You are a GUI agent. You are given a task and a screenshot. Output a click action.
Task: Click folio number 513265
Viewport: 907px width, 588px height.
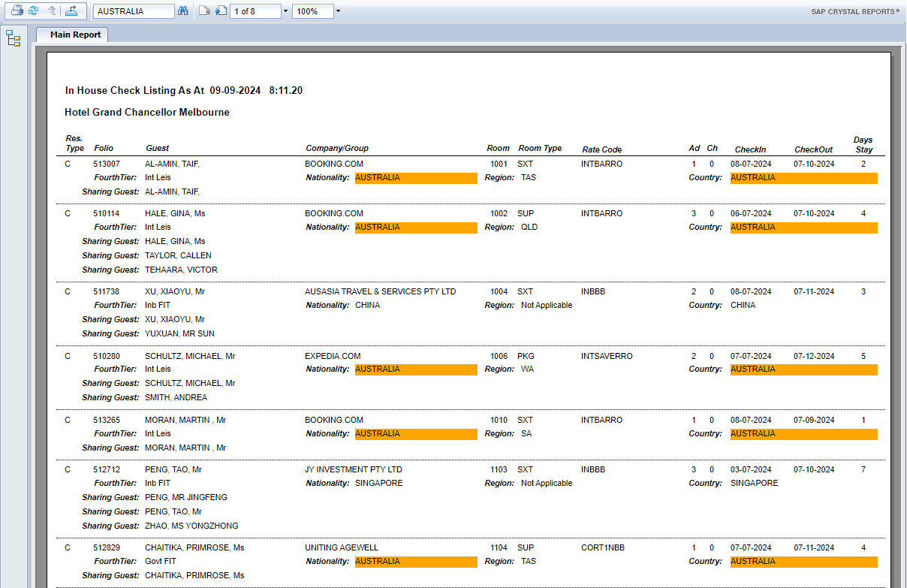click(x=106, y=420)
